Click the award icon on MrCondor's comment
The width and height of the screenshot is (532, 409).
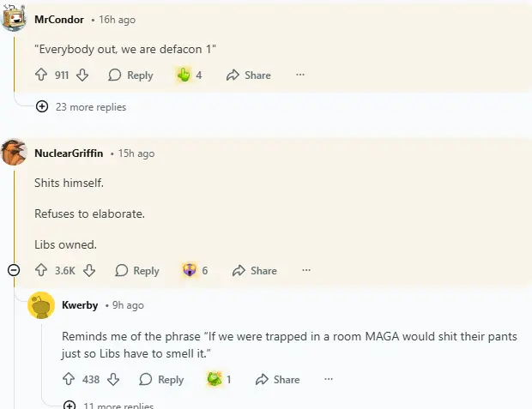[183, 75]
